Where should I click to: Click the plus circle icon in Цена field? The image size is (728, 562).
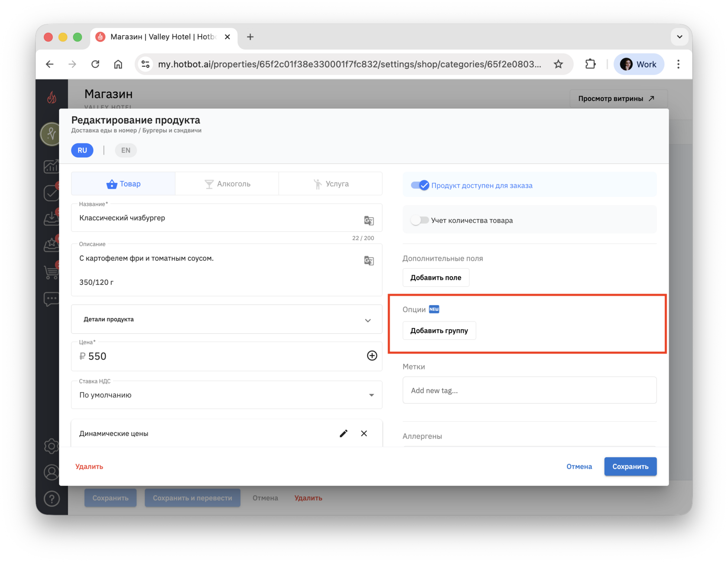[x=372, y=356]
